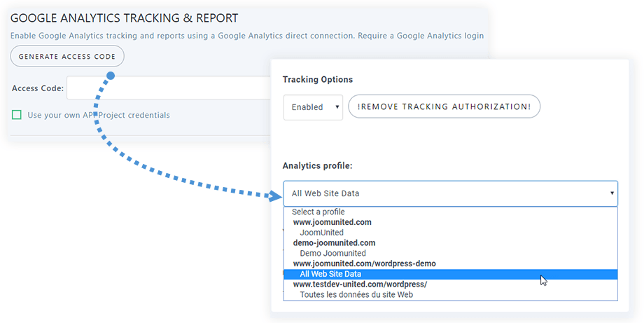Click the www.joomunited.com/wordpress-demo group heading
Screen dimensions: 644x323
[x=364, y=263]
